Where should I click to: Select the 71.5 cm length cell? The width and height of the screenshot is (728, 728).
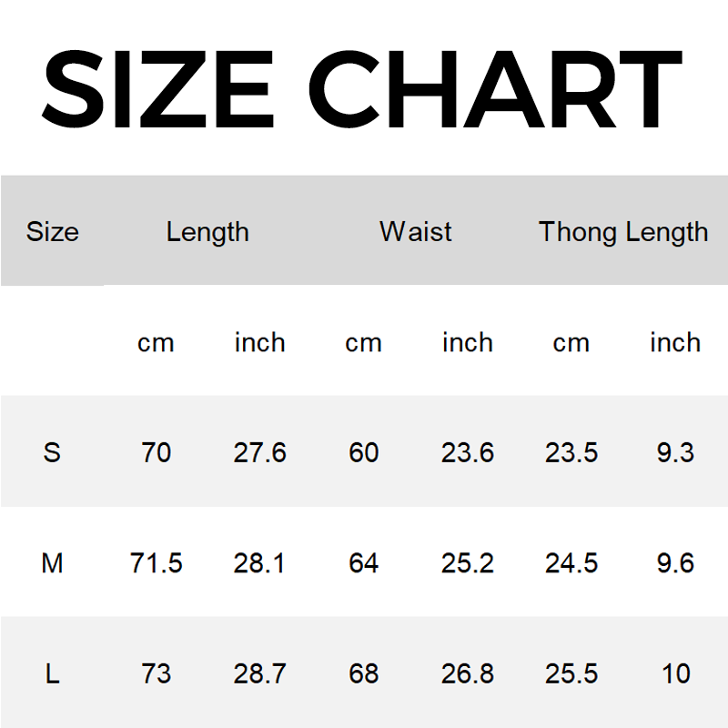[x=157, y=563]
